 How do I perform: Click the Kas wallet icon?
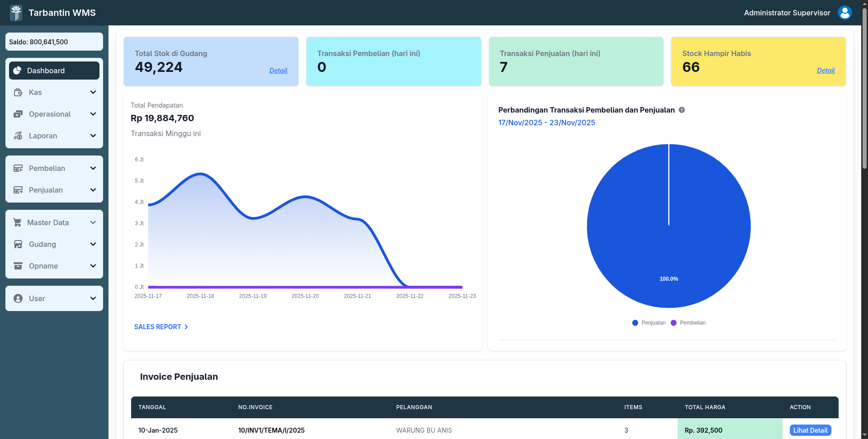click(x=18, y=92)
